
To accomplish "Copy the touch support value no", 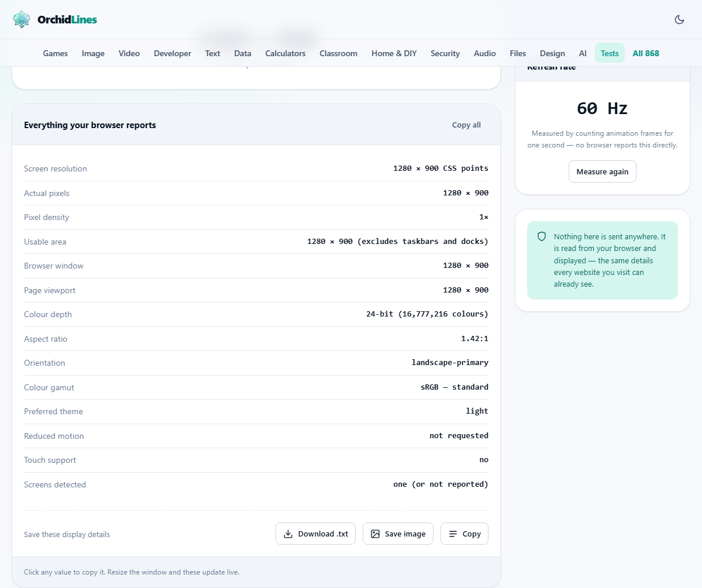I will tap(484, 460).
